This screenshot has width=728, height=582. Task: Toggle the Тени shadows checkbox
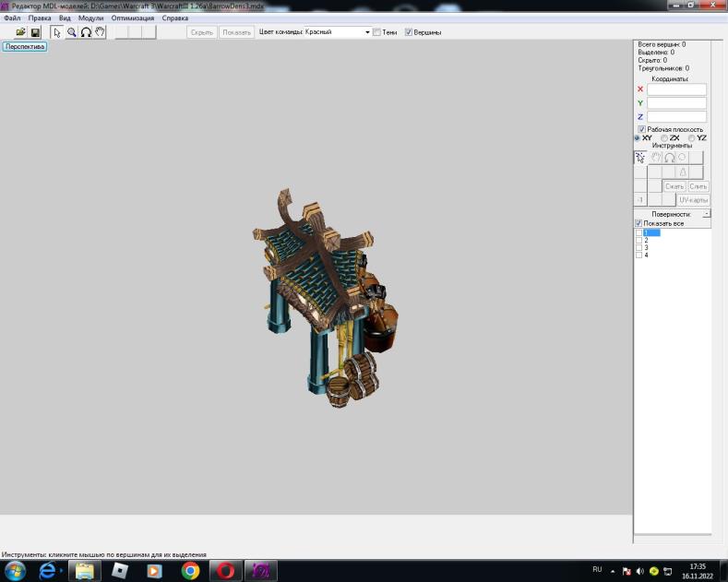click(x=377, y=32)
